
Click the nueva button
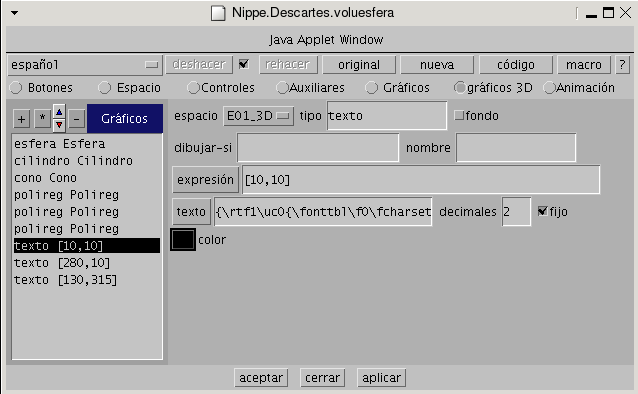coord(437,65)
